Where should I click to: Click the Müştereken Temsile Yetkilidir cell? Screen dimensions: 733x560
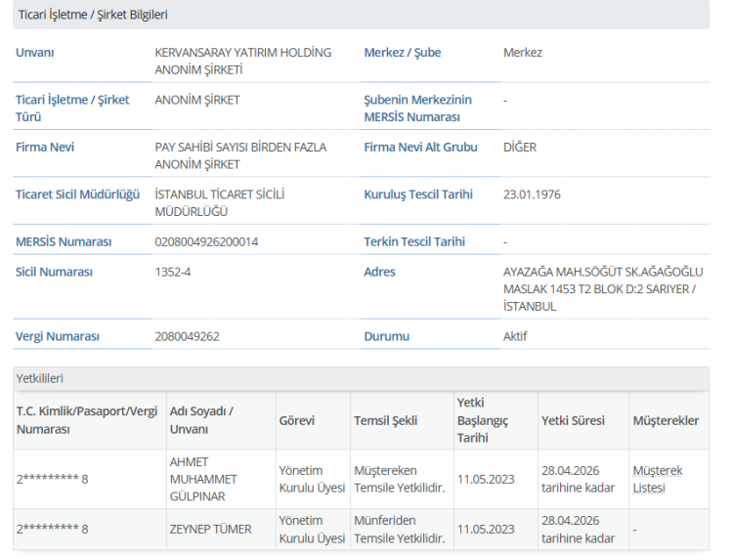(x=399, y=479)
